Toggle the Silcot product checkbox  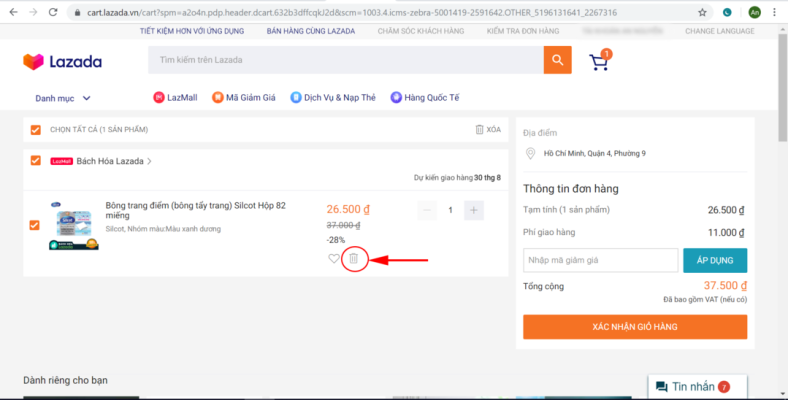[x=35, y=225]
